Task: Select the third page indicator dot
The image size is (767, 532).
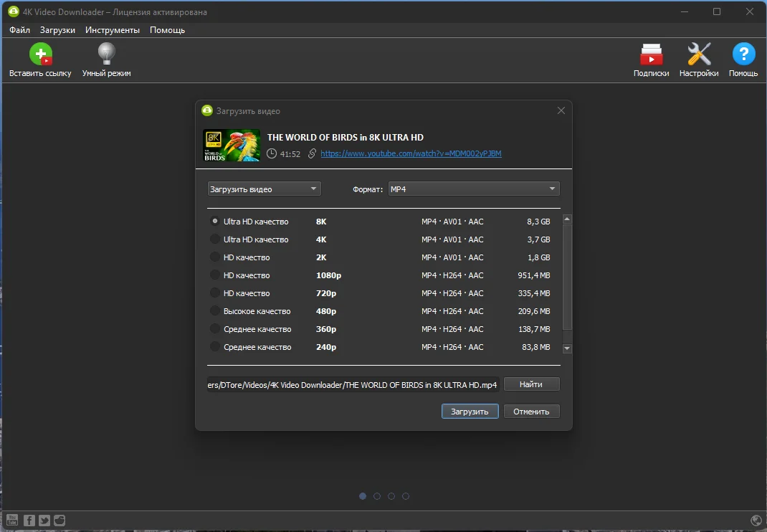Action: (391, 496)
